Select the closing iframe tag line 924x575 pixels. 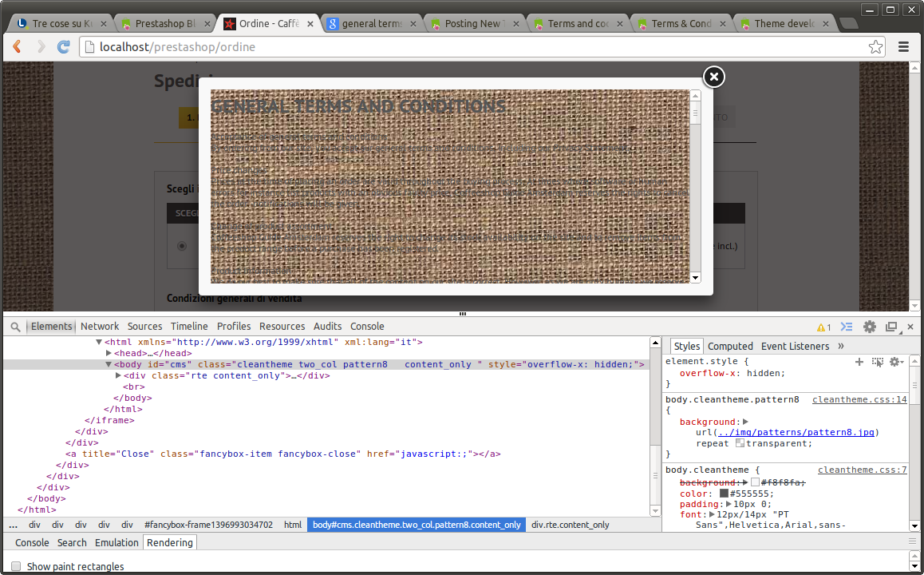tap(109, 421)
